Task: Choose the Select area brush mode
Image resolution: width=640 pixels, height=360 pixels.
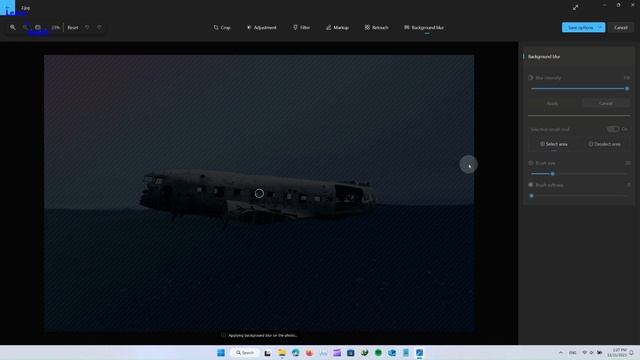Action: (553, 144)
